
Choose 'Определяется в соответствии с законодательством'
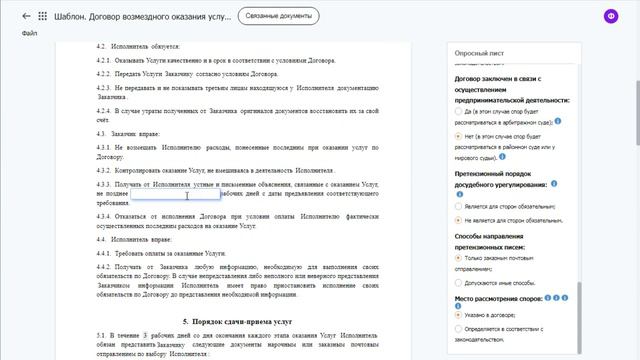(458, 329)
